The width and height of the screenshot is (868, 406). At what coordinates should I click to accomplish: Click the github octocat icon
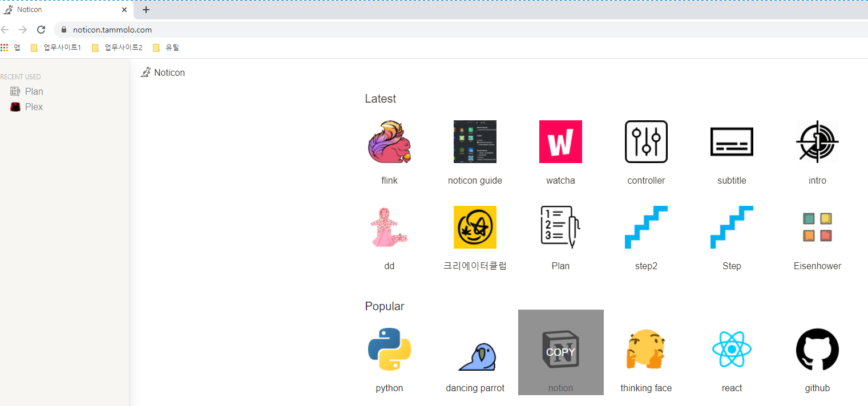click(x=817, y=349)
